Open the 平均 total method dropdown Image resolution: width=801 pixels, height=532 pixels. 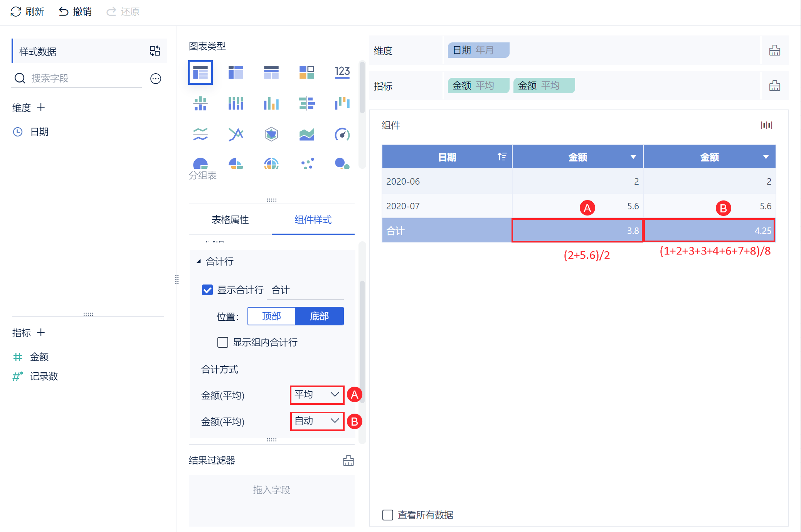click(317, 395)
